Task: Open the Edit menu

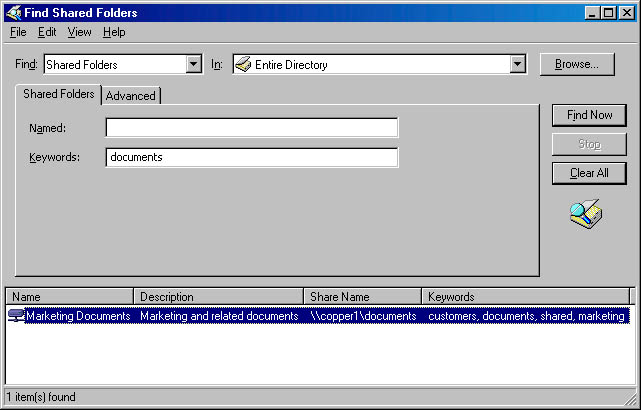Action: point(47,32)
